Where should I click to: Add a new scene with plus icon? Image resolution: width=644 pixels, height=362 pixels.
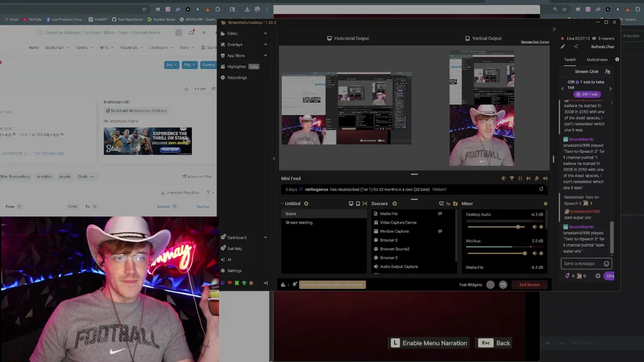click(306, 204)
